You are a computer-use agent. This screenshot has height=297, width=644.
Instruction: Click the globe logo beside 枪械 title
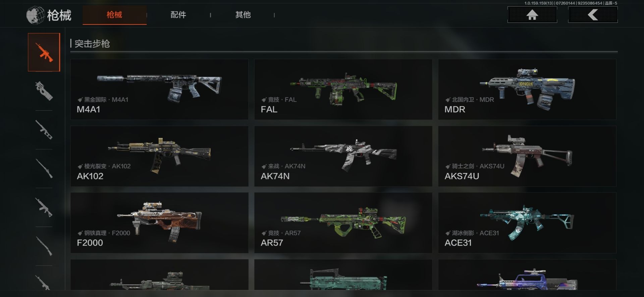35,15
